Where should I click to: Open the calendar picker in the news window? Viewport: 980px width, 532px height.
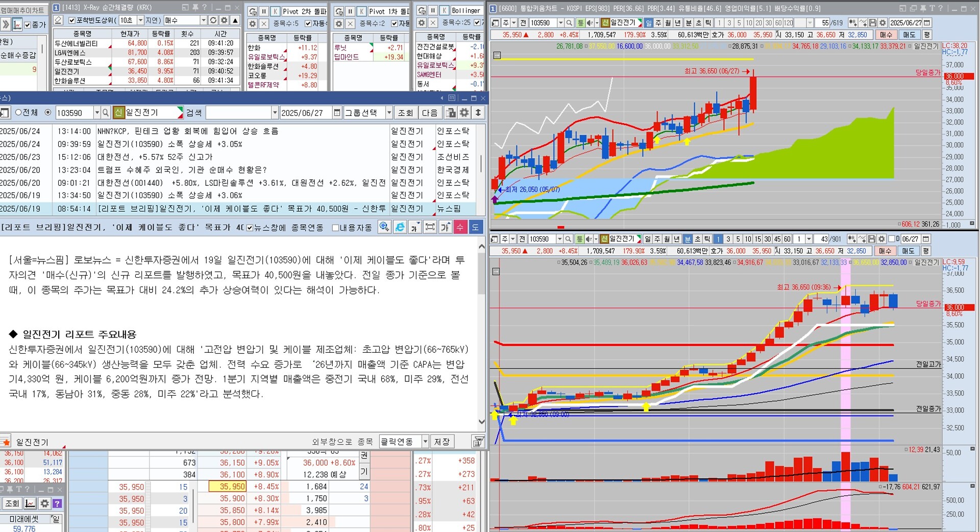tap(337, 112)
